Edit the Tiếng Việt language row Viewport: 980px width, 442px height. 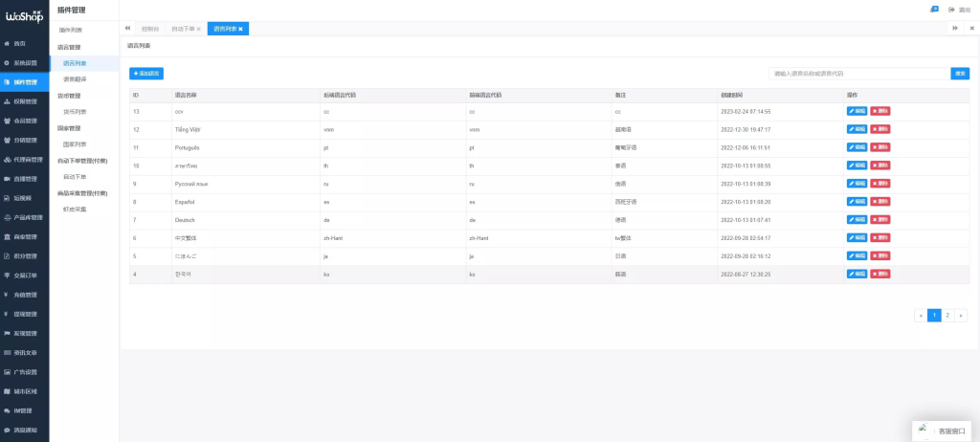coord(857,129)
